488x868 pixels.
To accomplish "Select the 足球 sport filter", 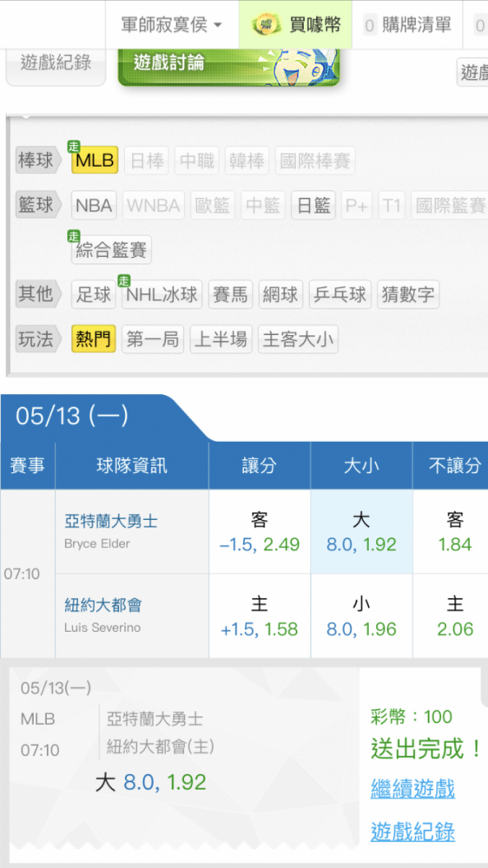I will (x=94, y=294).
